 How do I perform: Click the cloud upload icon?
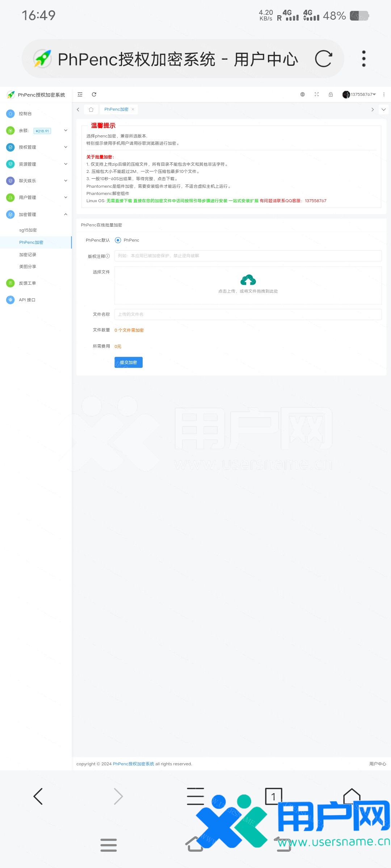[x=248, y=280]
